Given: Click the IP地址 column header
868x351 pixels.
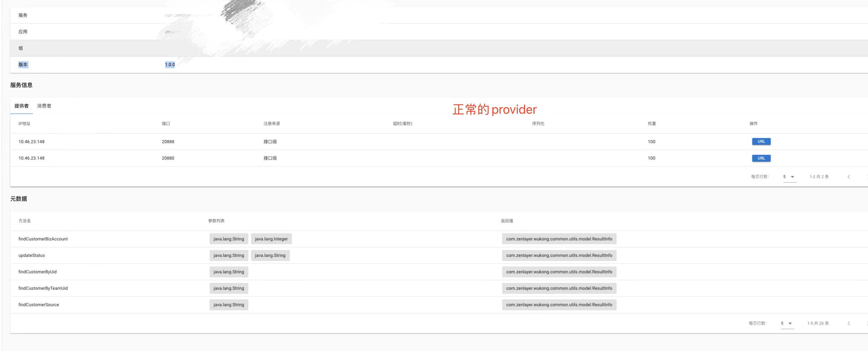Looking at the screenshot, I should coord(24,124).
